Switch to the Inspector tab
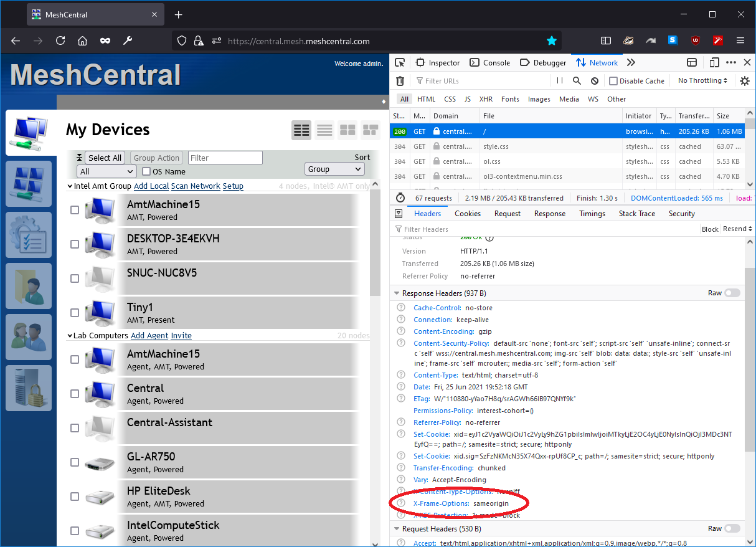The width and height of the screenshot is (756, 547). [438, 62]
